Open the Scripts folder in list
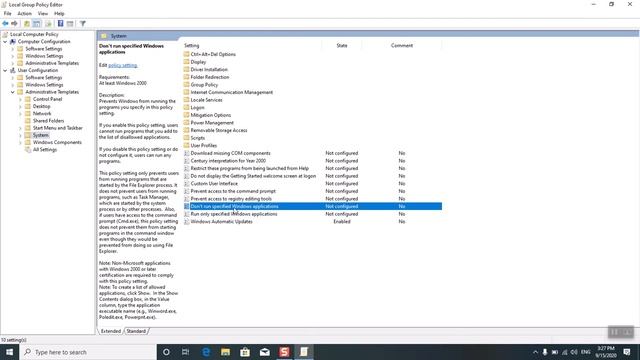 (198, 138)
